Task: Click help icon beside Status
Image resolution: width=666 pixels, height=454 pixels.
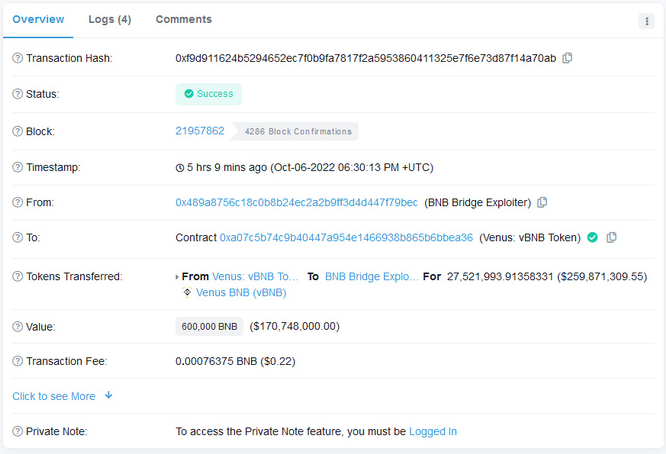Action: click(x=17, y=94)
